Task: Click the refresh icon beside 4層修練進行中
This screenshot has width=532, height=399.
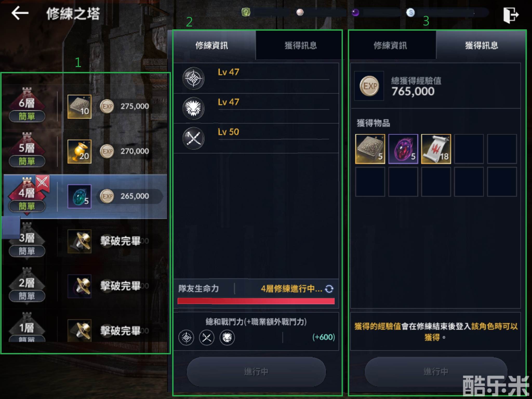Action: pyautogui.click(x=329, y=289)
